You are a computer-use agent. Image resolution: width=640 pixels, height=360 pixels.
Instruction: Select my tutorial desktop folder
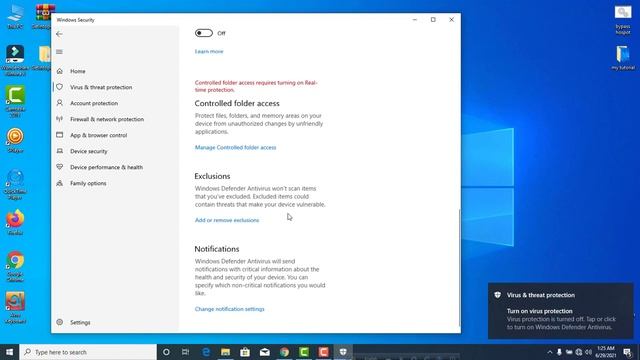(x=623, y=58)
